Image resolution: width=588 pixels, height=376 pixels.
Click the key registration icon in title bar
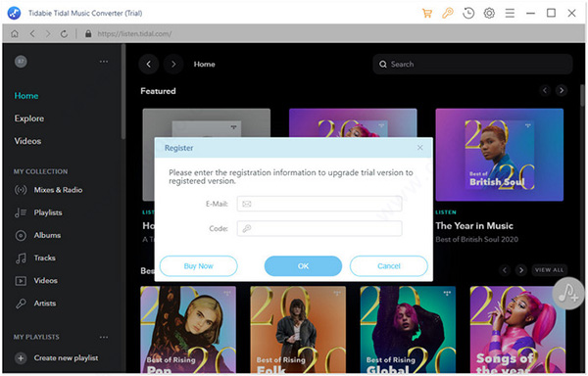click(448, 13)
